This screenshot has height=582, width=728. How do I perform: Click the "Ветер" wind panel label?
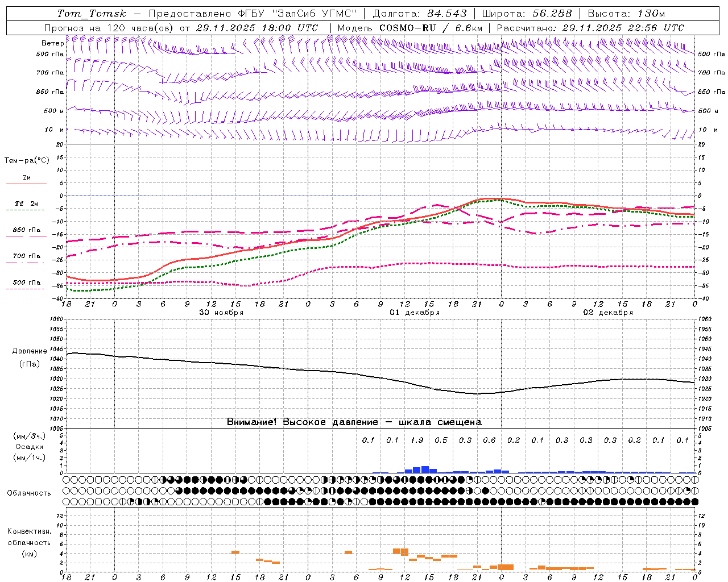pyautogui.click(x=52, y=43)
